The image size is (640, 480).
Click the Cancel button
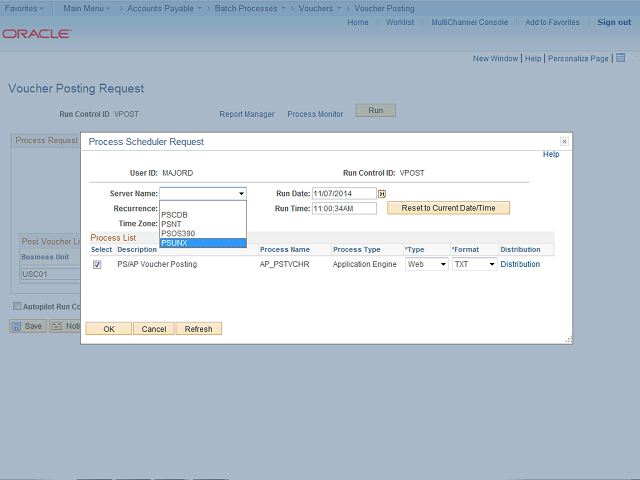154,329
